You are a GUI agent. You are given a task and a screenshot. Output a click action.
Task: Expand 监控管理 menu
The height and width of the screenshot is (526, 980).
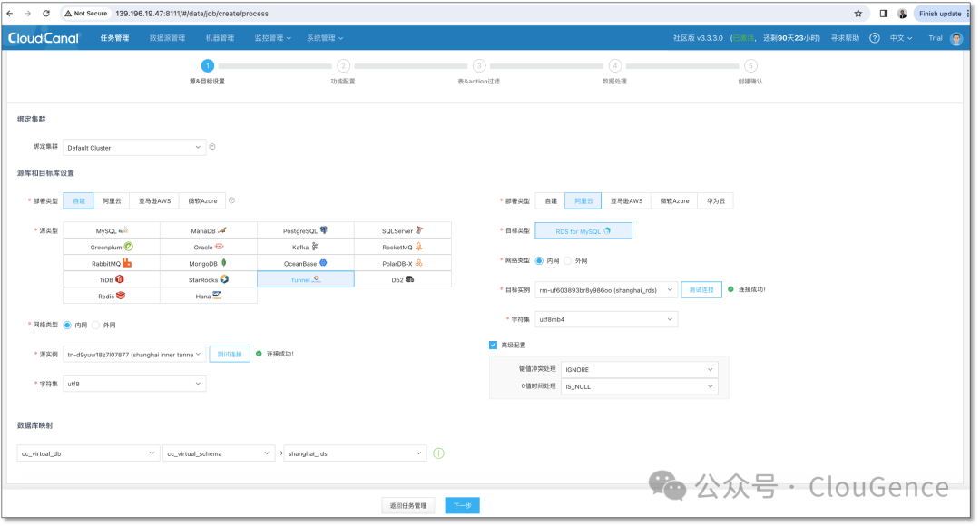(272, 38)
